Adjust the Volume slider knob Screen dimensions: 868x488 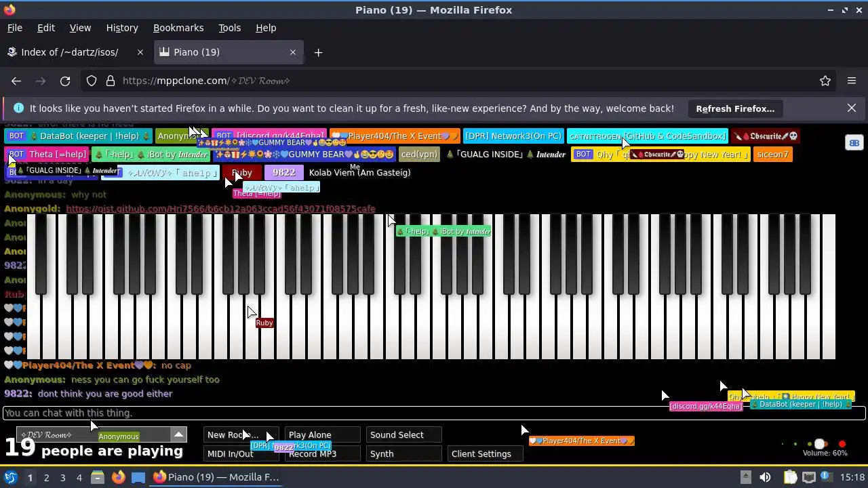820,444
